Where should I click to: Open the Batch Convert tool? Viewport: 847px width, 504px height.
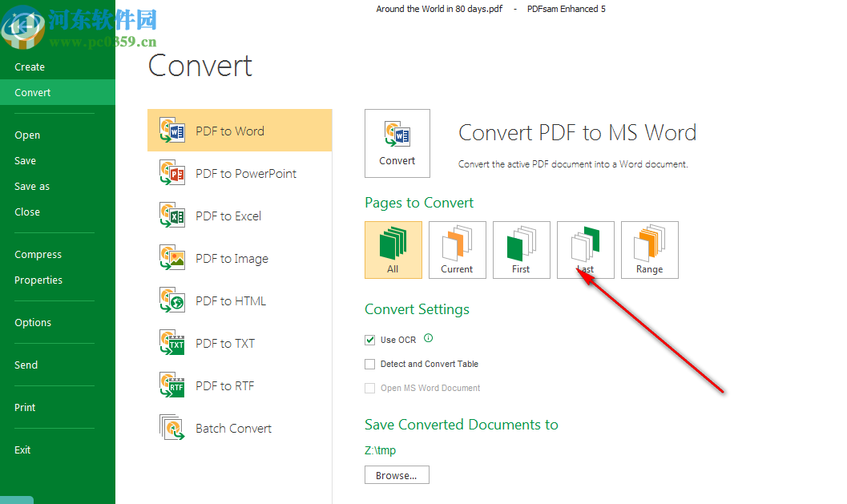[233, 427]
